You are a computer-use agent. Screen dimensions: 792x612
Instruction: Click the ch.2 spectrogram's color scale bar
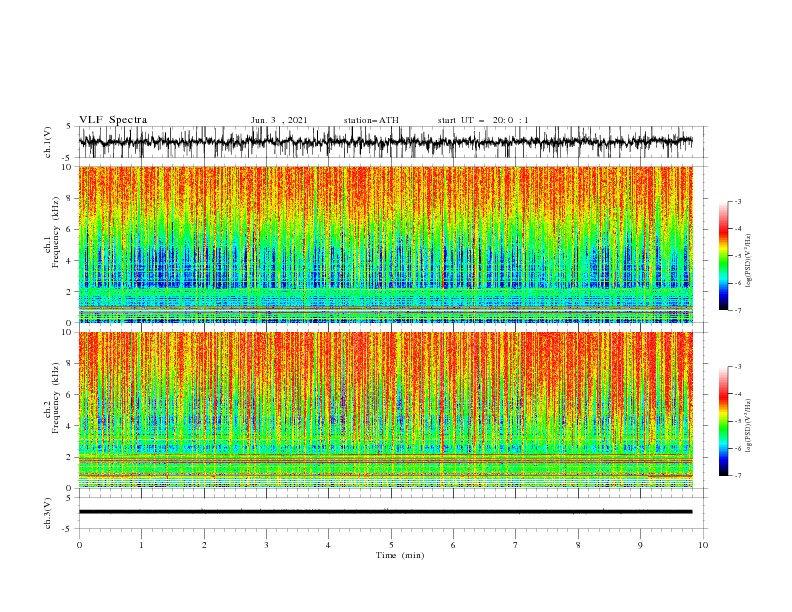723,421
